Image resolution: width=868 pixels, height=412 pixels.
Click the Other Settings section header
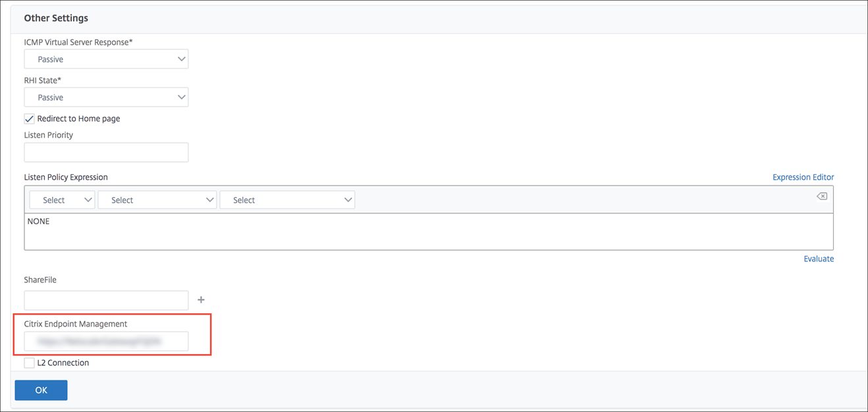coord(56,18)
